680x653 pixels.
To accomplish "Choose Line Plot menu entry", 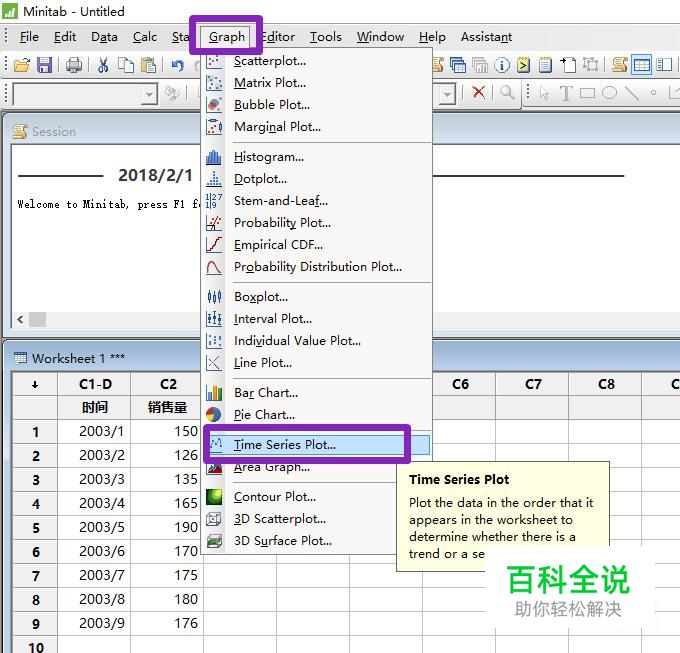I will tap(317, 362).
